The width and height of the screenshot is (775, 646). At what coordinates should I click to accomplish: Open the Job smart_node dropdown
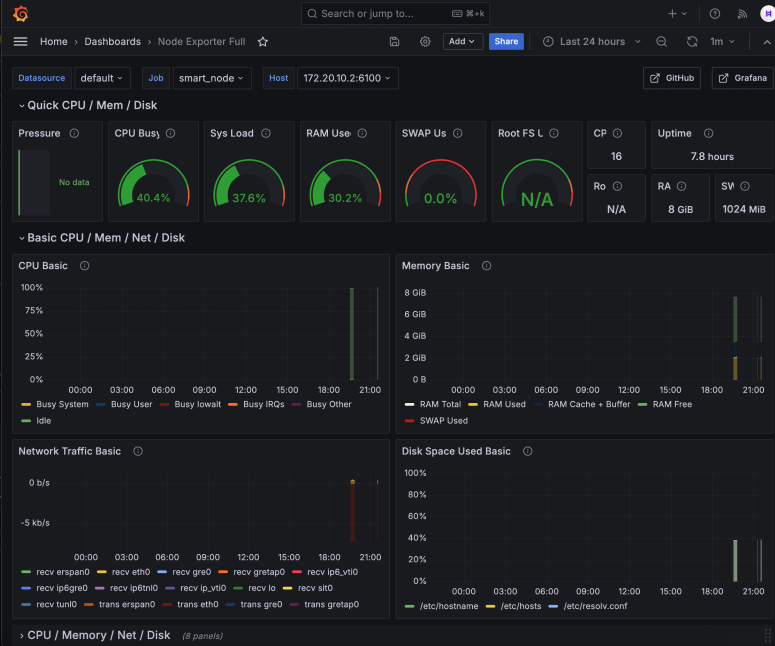(212, 78)
